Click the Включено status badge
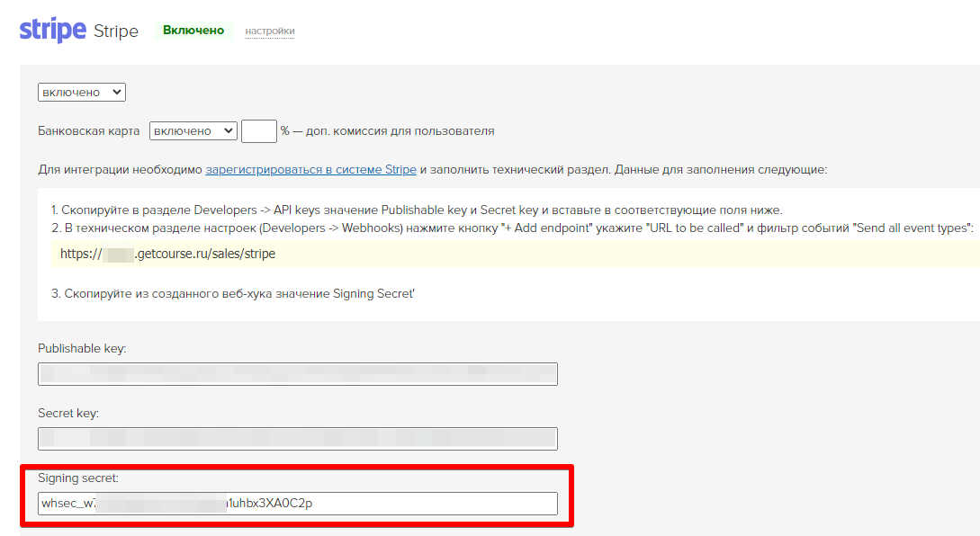 tap(193, 30)
